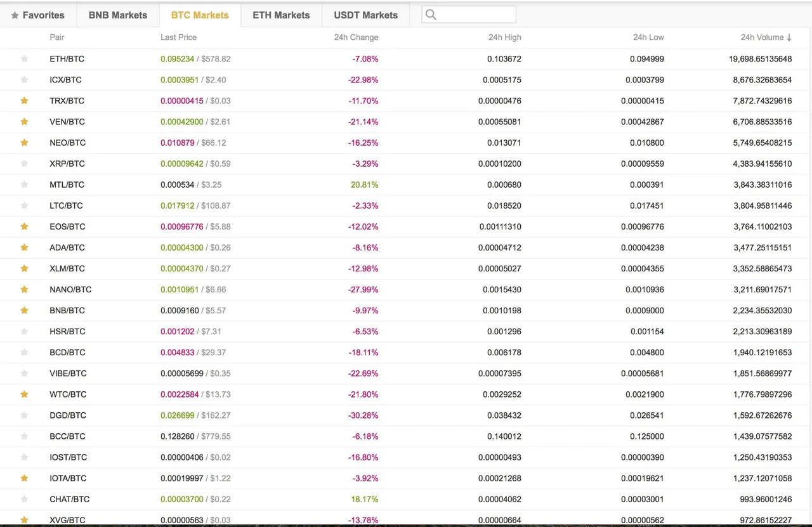Click the ADA/BTC favorite star
The height and width of the screenshot is (527, 812).
(x=24, y=247)
